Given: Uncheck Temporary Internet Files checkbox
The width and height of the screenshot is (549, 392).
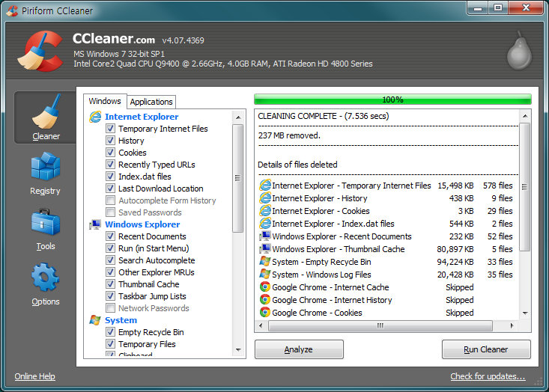Looking at the screenshot, I should coord(110,129).
